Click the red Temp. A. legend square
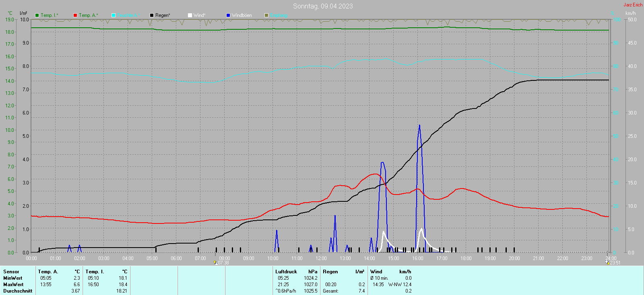 point(75,15)
